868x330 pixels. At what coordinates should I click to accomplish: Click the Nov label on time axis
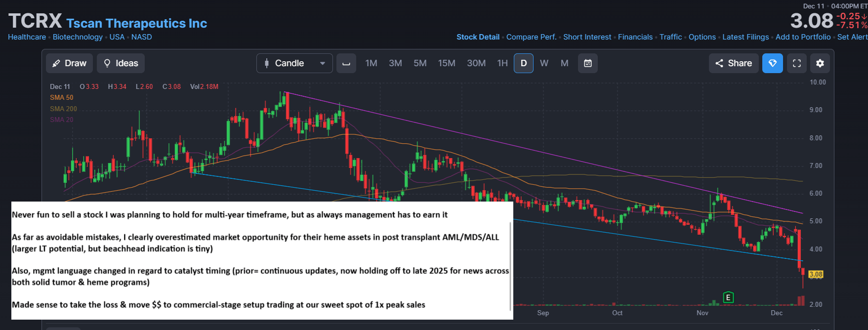click(703, 313)
